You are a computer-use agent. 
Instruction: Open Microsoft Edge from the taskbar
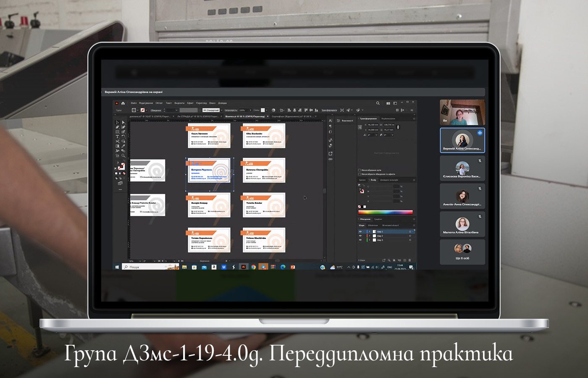point(283,267)
